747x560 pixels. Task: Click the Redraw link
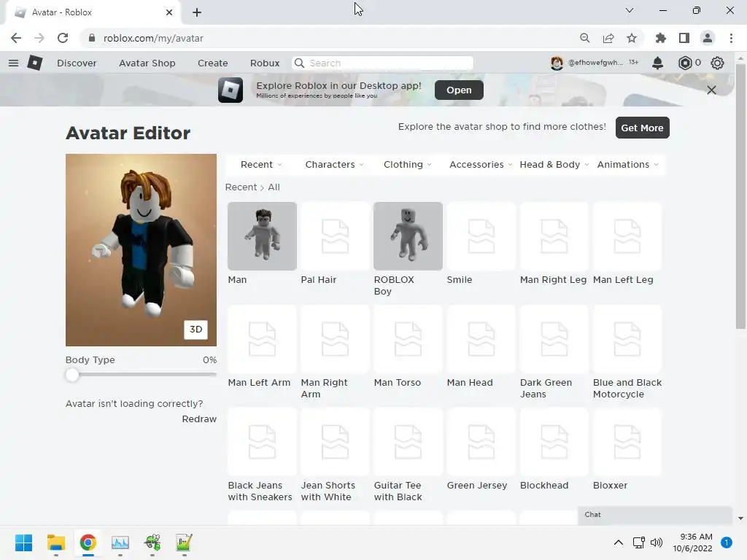199,419
